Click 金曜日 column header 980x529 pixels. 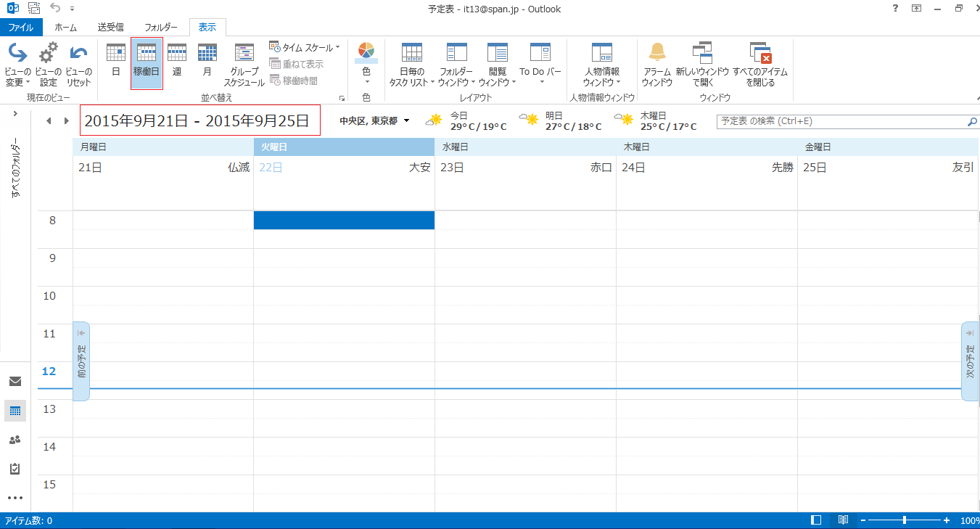pos(889,147)
